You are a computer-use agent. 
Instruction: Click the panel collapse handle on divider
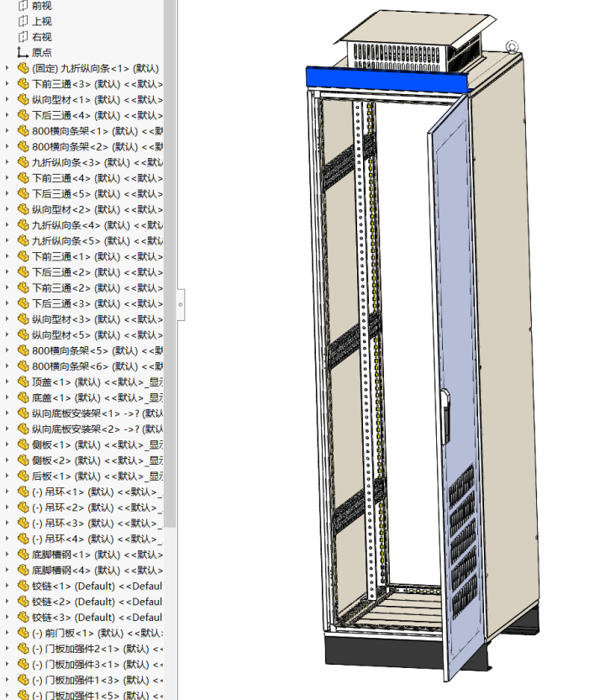coord(181,304)
